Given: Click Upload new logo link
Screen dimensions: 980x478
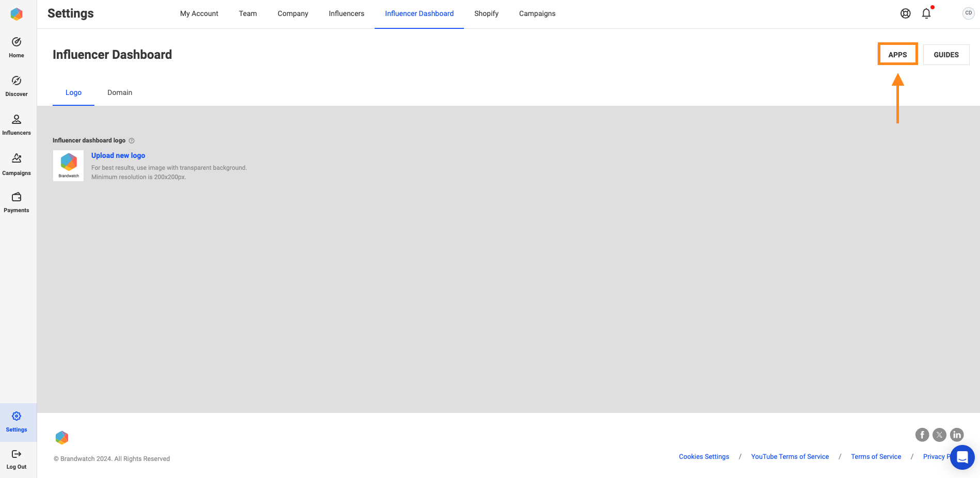Looking at the screenshot, I should click(118, 155).
